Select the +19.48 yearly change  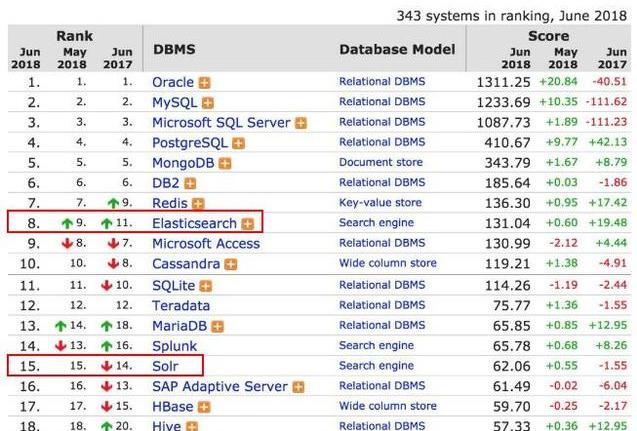pyautogui.click(x=608, y=223)
